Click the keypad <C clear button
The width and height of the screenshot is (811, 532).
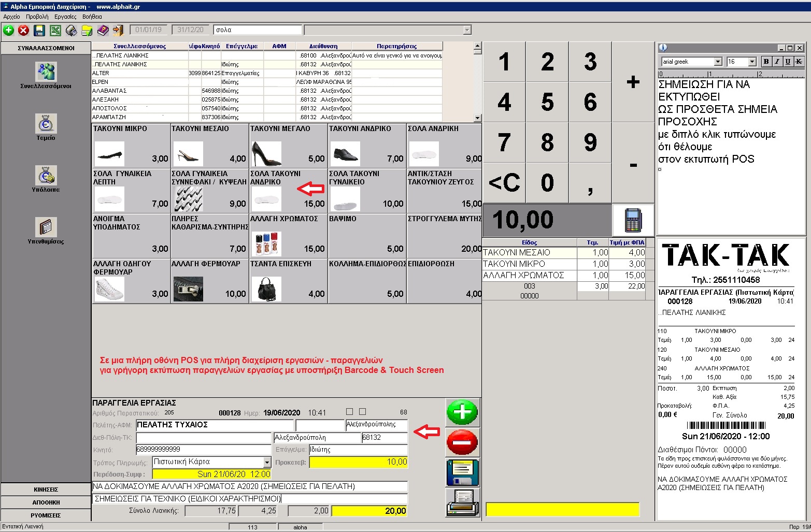[x=504, y=183]
